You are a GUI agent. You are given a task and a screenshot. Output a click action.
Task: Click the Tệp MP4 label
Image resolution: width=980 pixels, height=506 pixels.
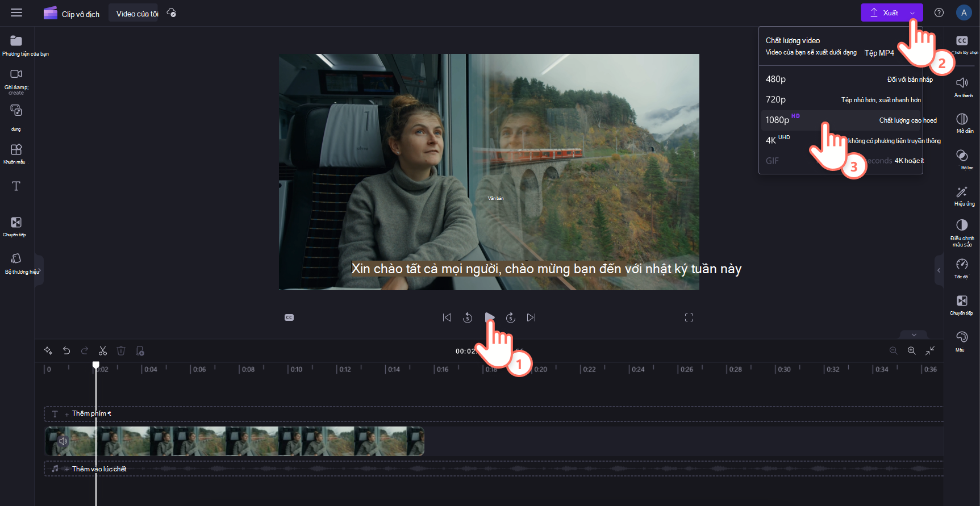[879, 53]
